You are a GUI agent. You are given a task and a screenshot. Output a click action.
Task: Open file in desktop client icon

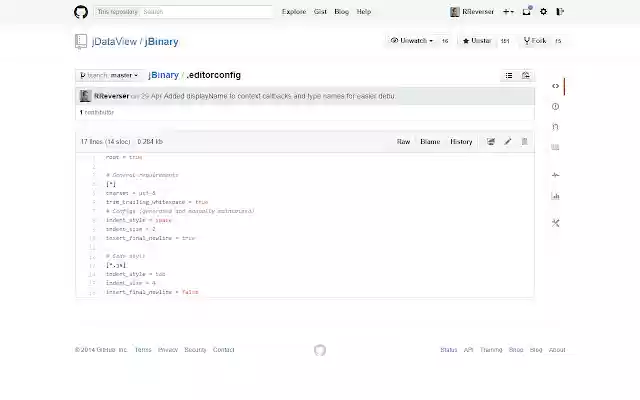click(491, 142)
